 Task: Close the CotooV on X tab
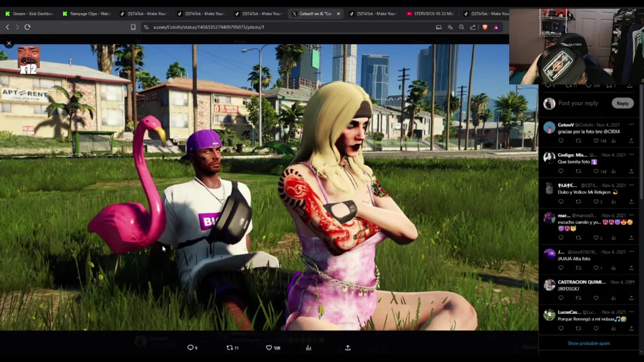coord(338,14)
